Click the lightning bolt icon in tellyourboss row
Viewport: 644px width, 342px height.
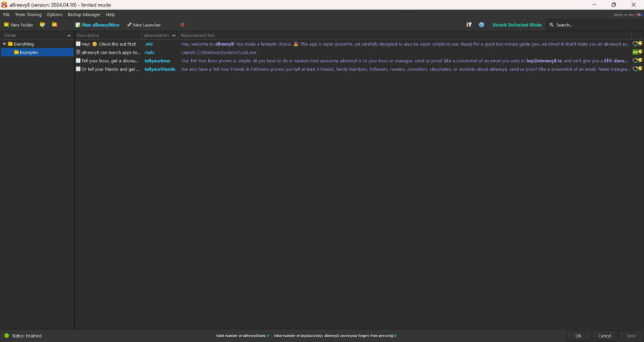640,61
